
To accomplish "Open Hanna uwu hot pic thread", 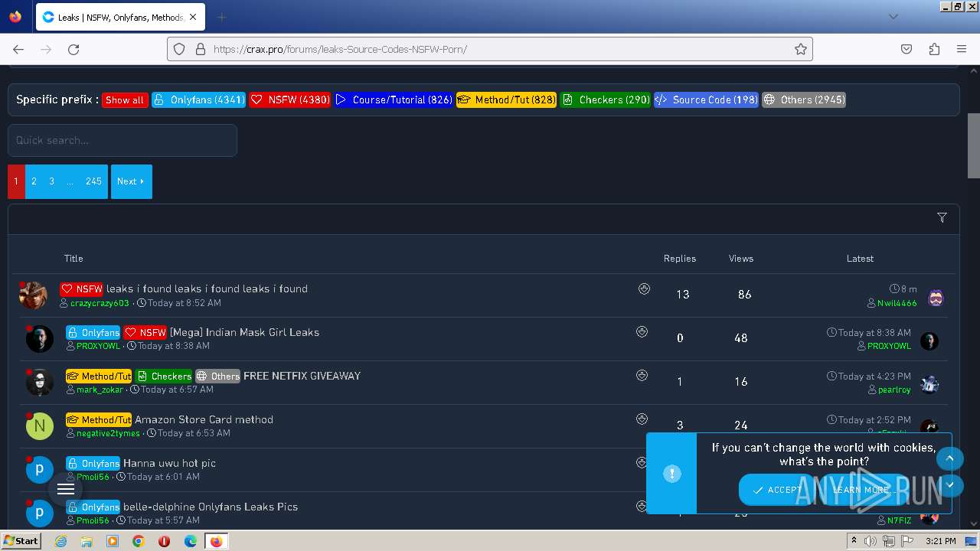I will point(169,463).
